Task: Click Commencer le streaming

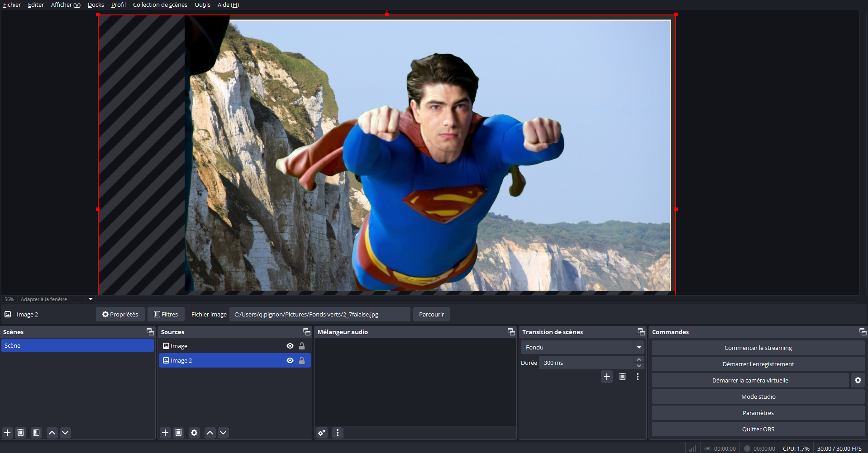Action: [758, 348]
